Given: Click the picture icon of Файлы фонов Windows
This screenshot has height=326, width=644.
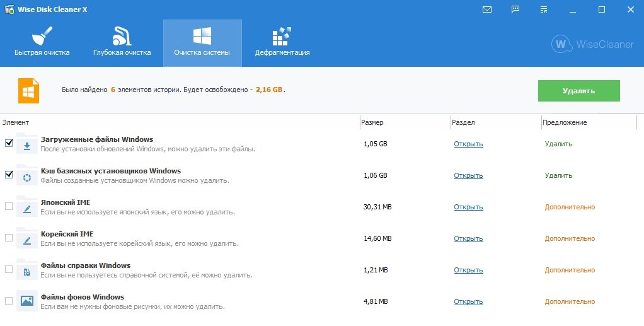Looking at the screenshot, I should [x=26, y=301].
